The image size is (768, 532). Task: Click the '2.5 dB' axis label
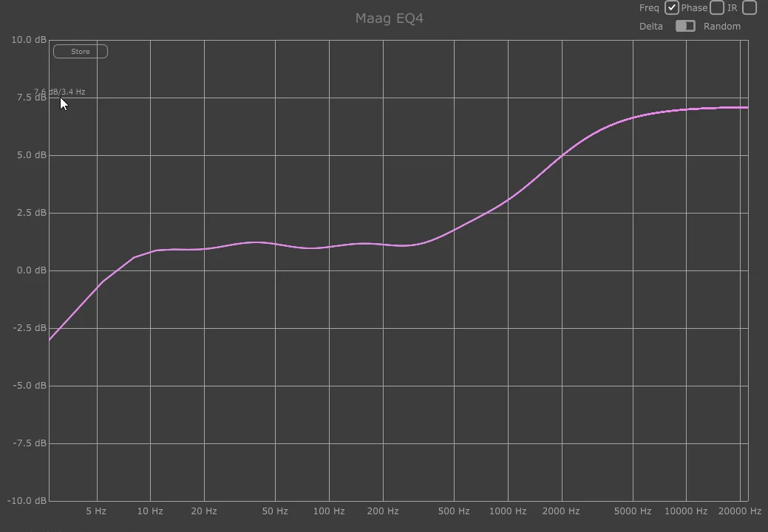(x=32, y=213)
